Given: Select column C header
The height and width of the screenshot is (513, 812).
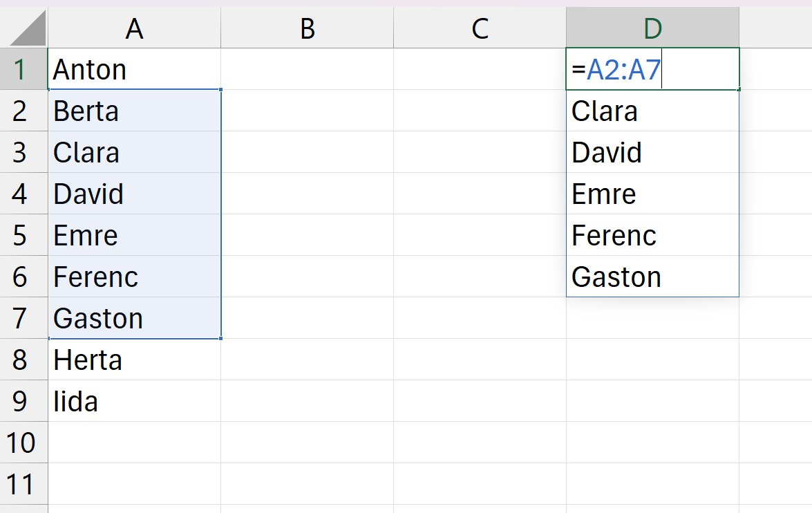Looking at the screenshot, I should coord(480,28).
